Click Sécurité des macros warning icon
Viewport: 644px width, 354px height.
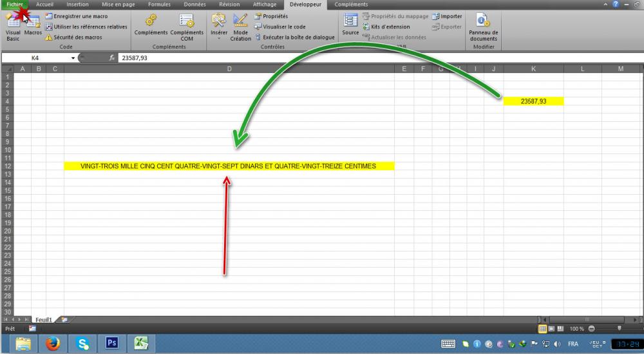49,37
